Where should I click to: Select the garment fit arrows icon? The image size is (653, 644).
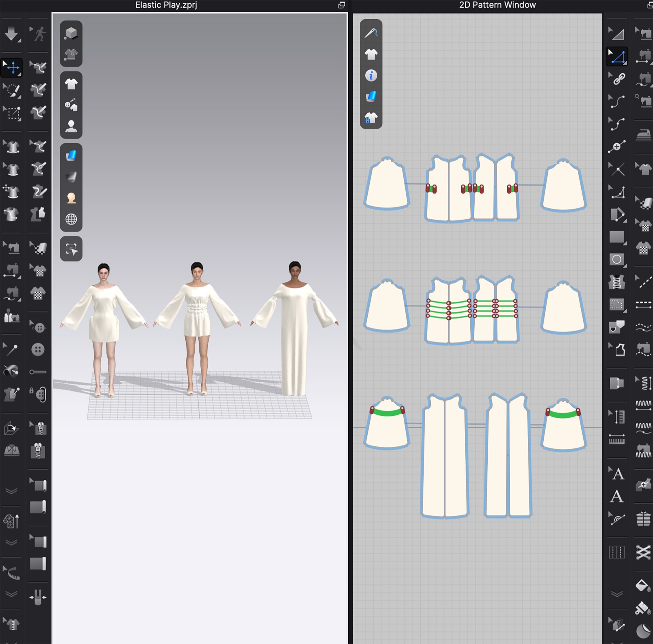[x=38, y=597]
